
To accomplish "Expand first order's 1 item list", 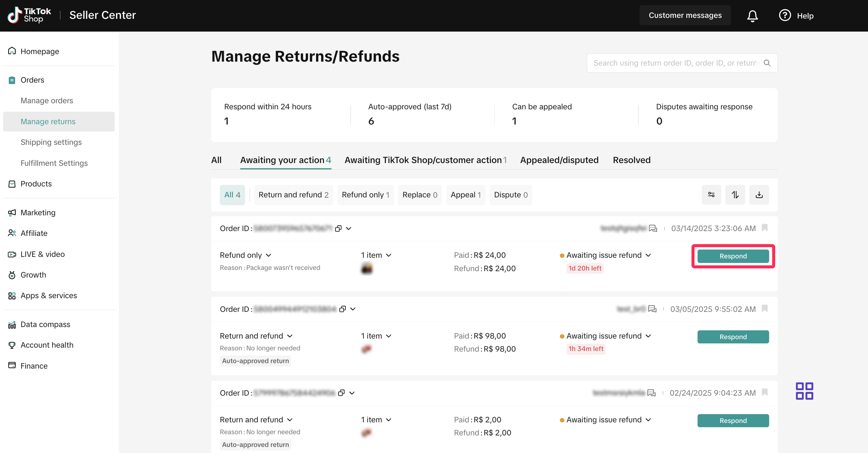I will 389,255.
